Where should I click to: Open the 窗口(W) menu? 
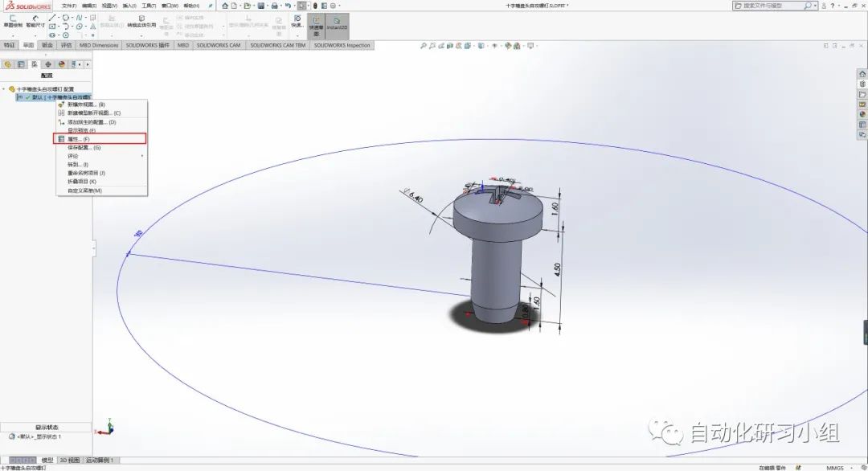[170, 6]
